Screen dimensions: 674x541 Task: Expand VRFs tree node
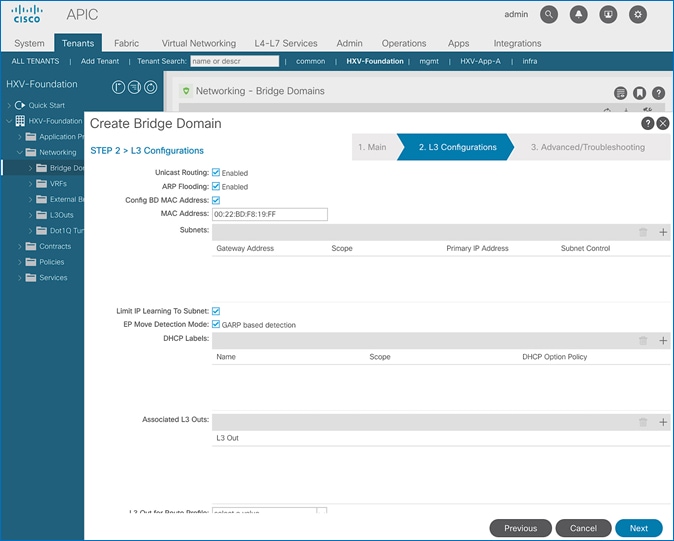31,183
